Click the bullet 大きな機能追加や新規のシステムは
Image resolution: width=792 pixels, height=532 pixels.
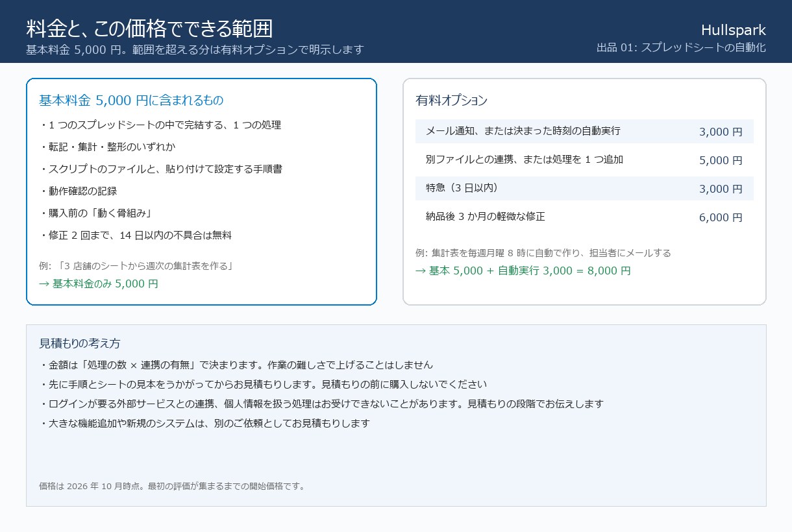click(204, 423)
